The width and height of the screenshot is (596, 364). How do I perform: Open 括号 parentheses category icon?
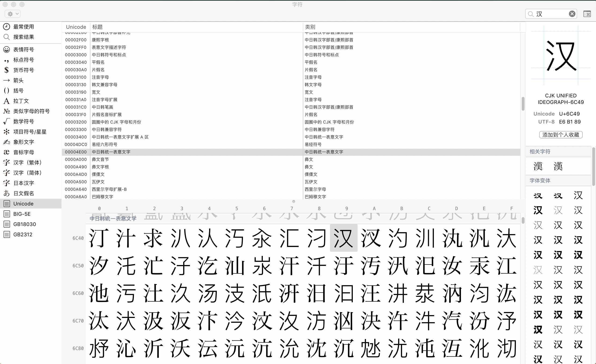click(7, 91)
